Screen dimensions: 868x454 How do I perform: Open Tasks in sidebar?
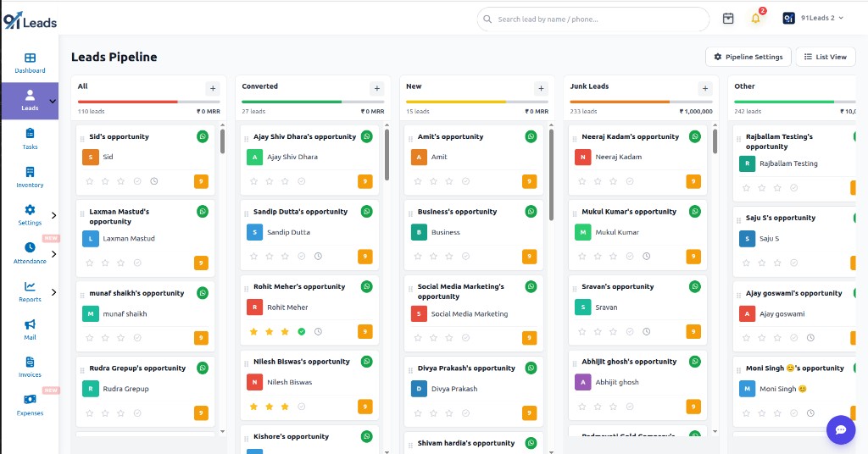pyautogui.click(x=30, y=140)
